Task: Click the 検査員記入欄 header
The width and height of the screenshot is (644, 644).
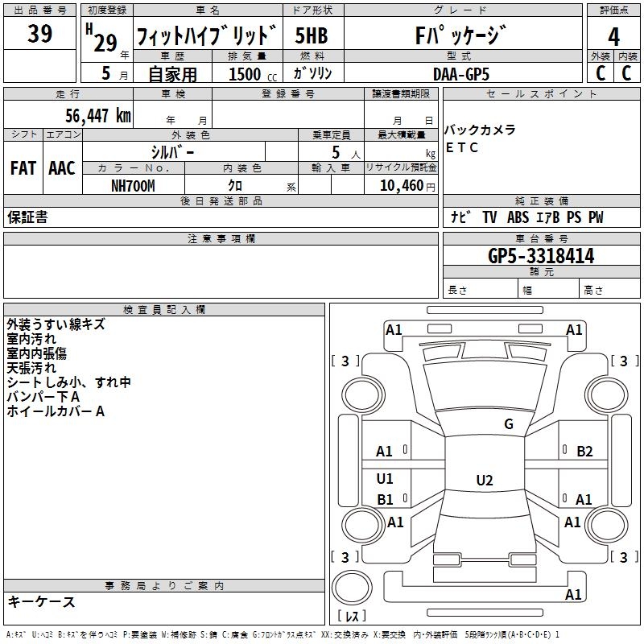Action: pyautogui.click(x=164, y=310)
